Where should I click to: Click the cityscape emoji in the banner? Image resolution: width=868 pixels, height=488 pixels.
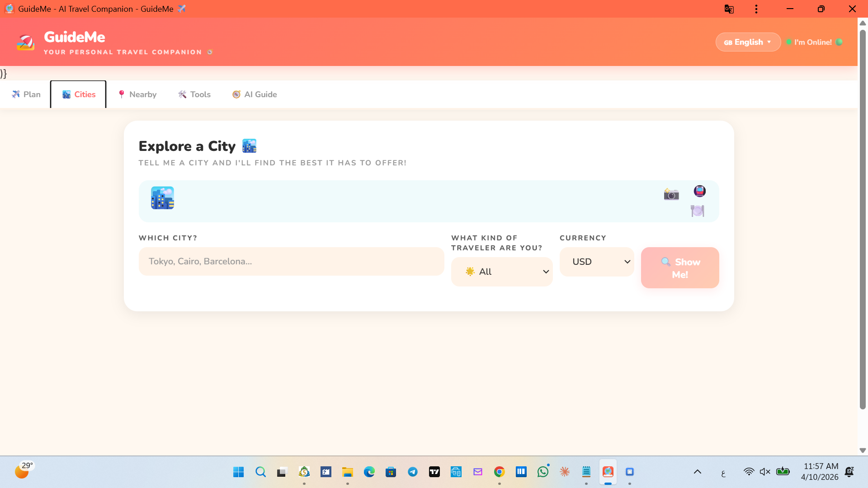pyautogui.click(x=162, y=197)
